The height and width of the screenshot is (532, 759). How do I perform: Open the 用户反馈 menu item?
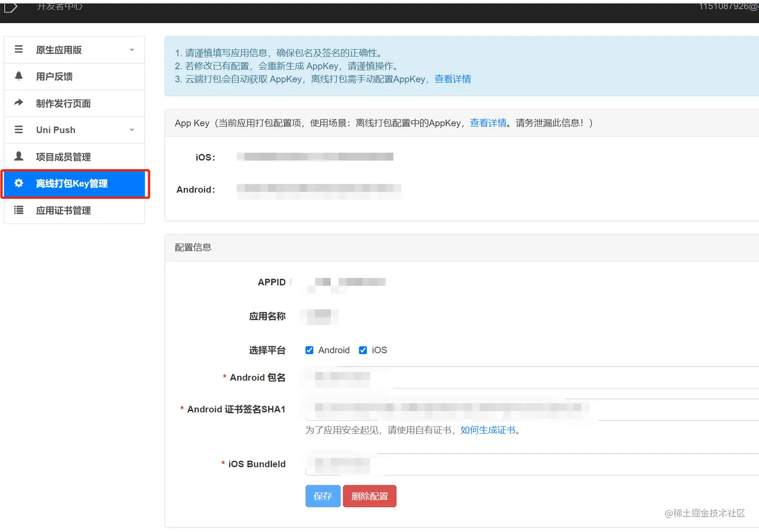tap(74, 77)
